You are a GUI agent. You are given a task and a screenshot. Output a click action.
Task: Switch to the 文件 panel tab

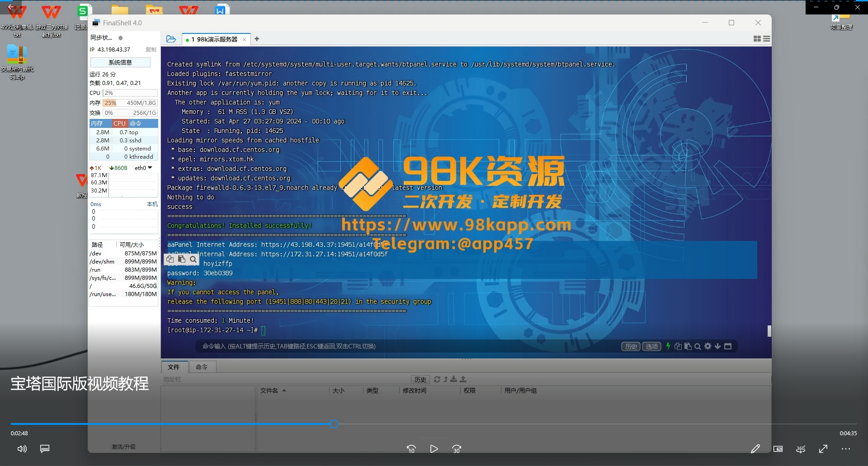174,367
